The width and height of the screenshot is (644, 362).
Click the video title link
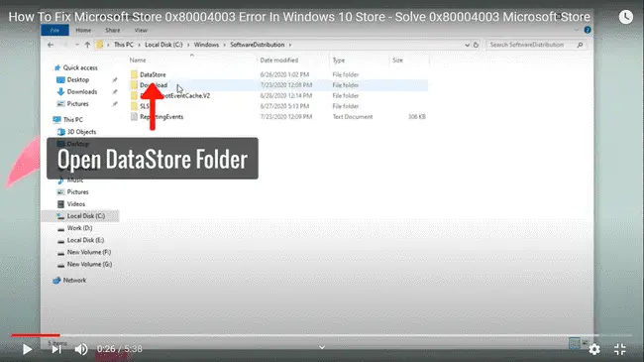(299, 17)
